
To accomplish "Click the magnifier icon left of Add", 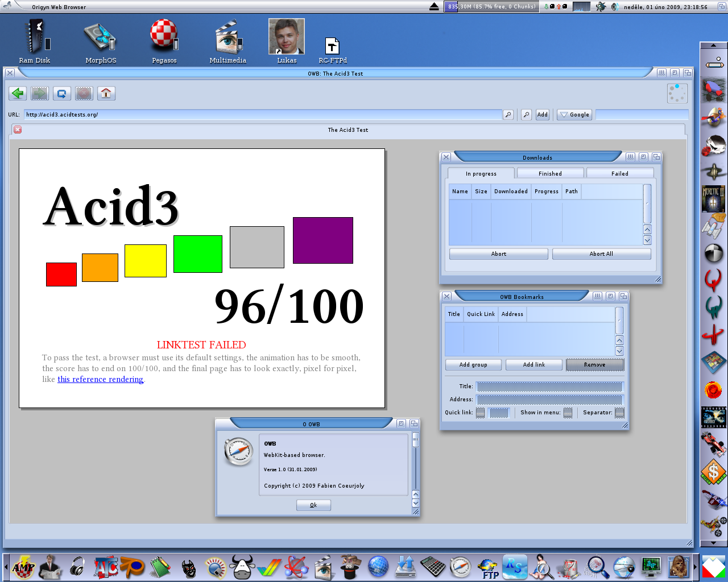I will 527,115.
